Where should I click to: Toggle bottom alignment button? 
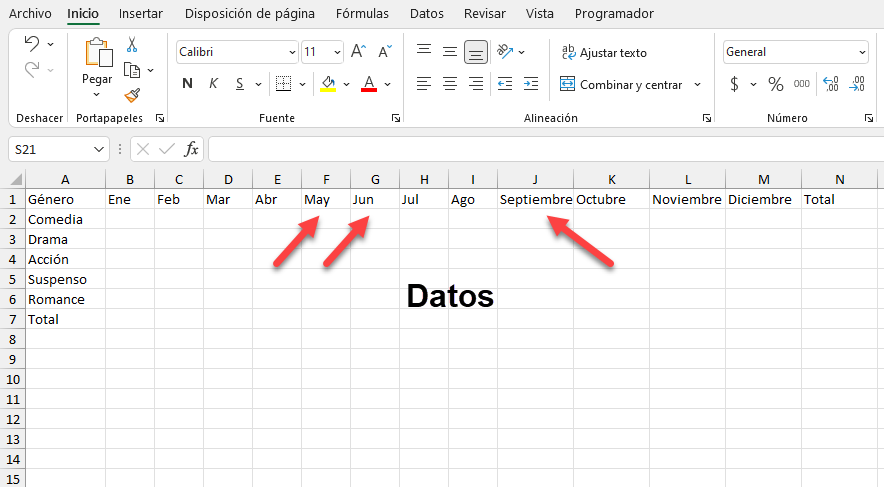pyautogui.click(x=476, y=52)
